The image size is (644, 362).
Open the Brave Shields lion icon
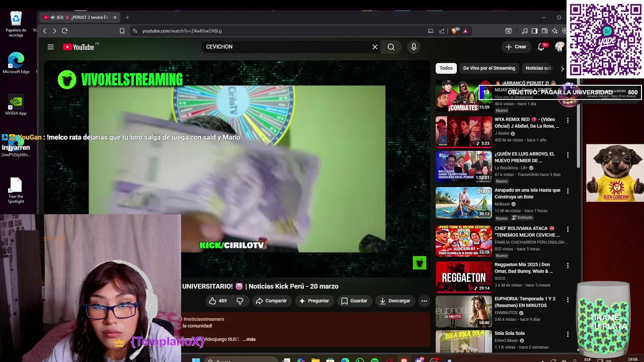pos(455,31)
